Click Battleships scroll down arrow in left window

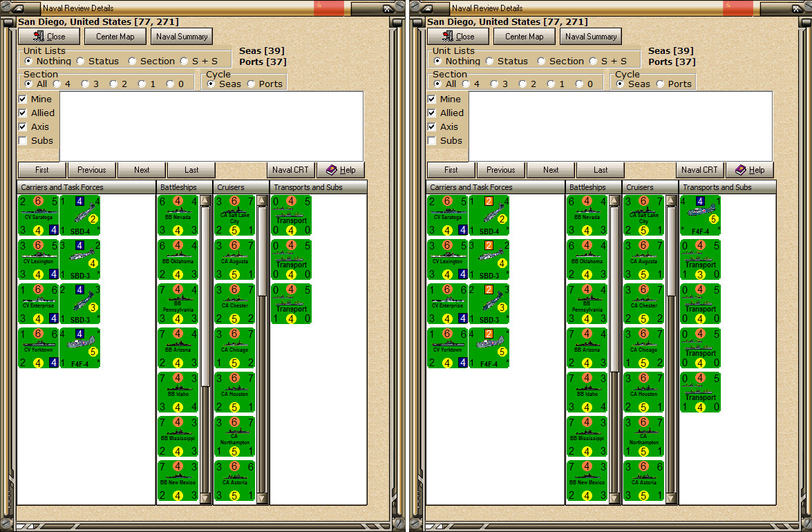[x=205, y=498]
